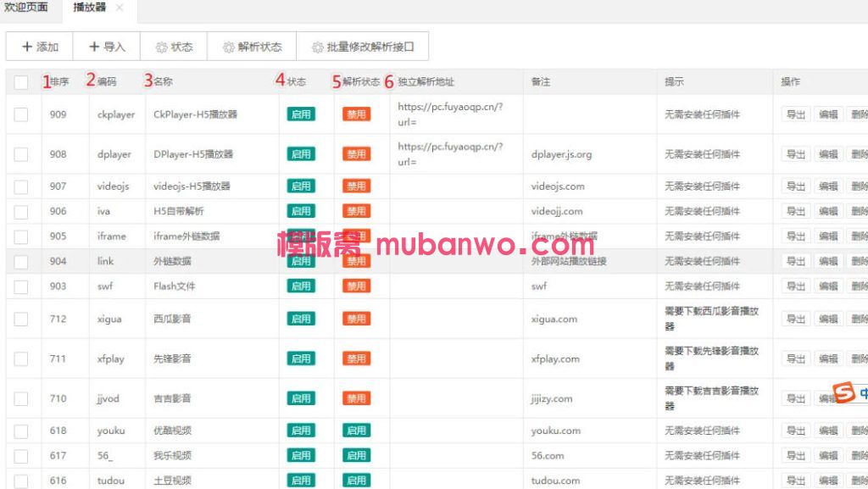Viewport: 868px width, 489px height.
Task: Check the ckplayer row checkbox
Action: (21, 114)
